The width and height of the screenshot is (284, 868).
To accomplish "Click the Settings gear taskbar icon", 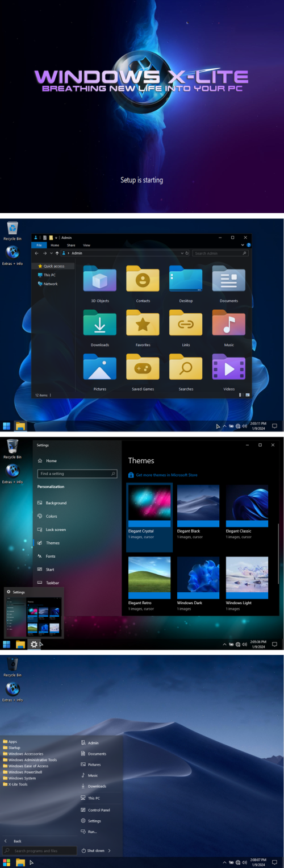I will click(34, 644).
